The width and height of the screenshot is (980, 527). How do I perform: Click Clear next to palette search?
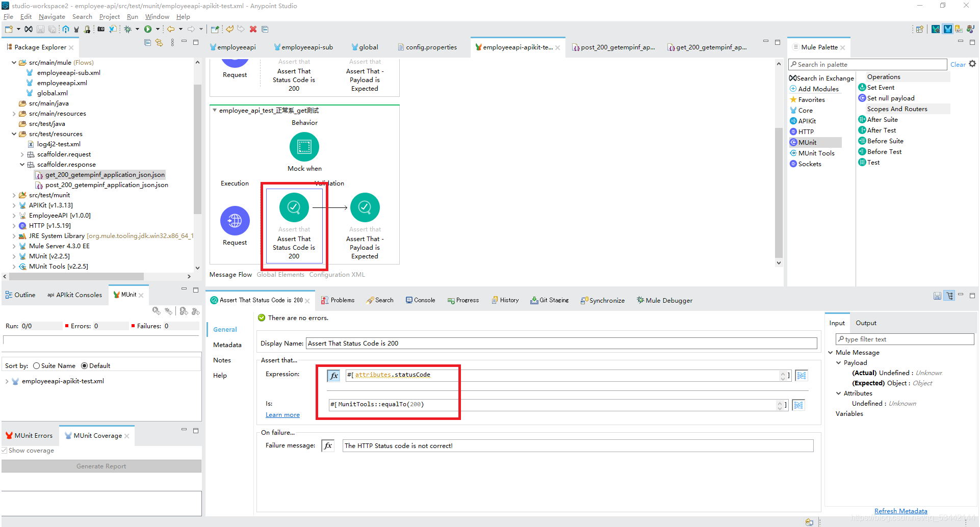tap(958, 64)
